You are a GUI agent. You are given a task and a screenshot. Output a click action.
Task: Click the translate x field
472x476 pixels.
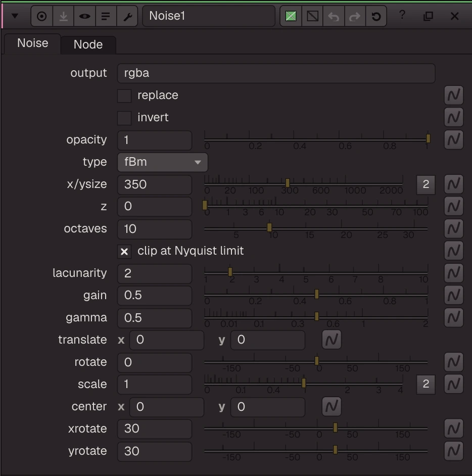[x=167, y=340]
